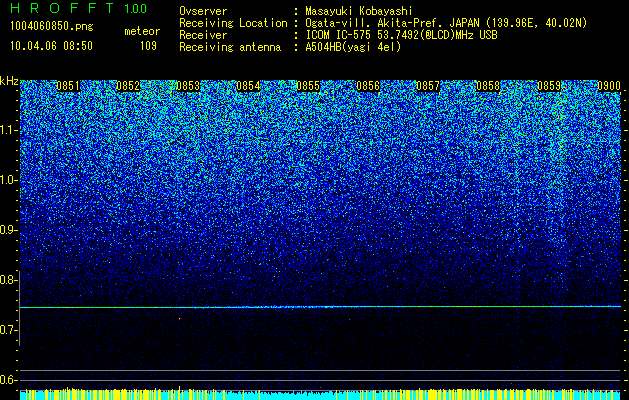Click the HROFFT program title
The height and width of the screenshot is (400, 629).
click(x=61, y=8)
